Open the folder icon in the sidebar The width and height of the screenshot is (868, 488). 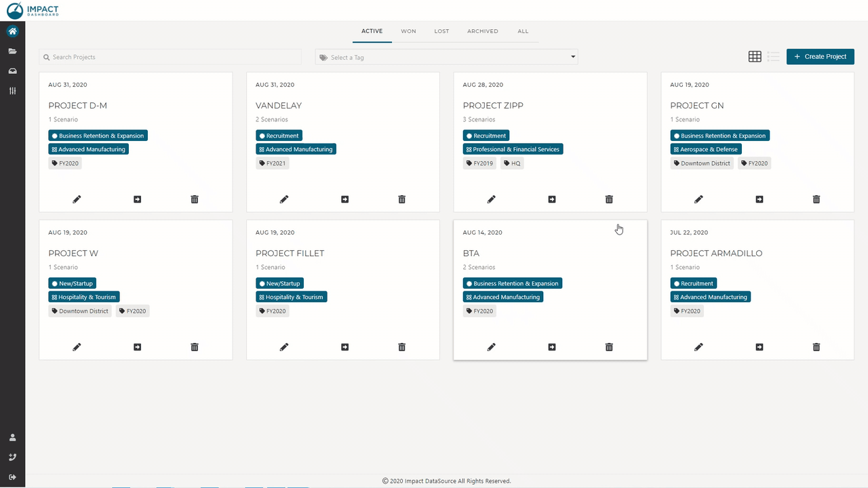click(x=12, y=51)
